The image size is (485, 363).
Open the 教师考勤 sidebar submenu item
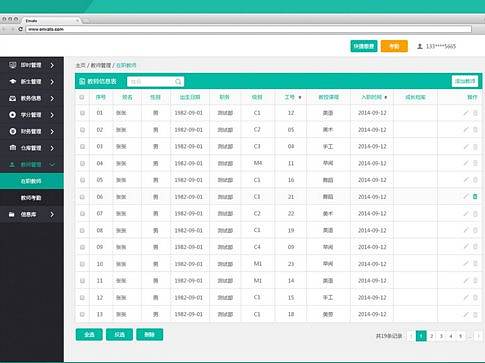(x=32, y=198)
